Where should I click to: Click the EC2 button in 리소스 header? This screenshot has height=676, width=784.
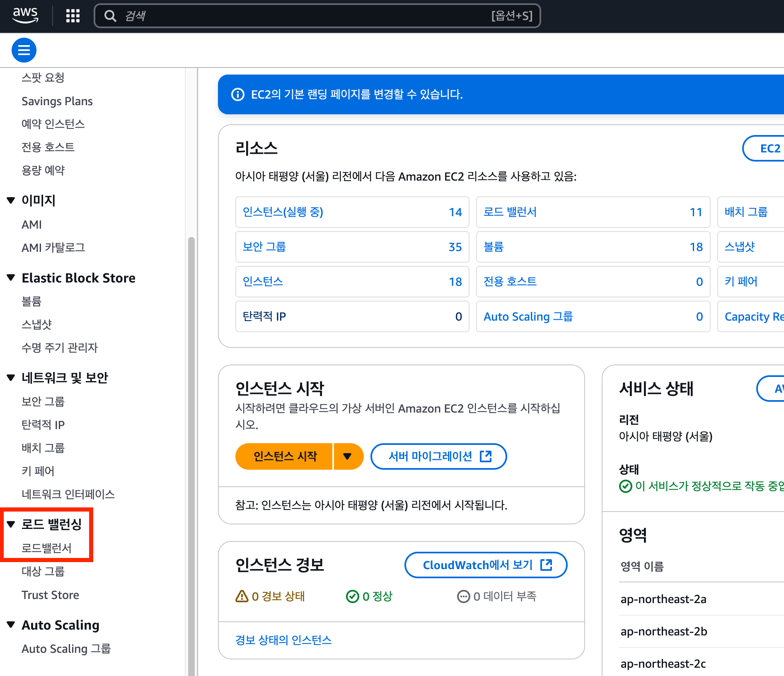pos(763,148)
